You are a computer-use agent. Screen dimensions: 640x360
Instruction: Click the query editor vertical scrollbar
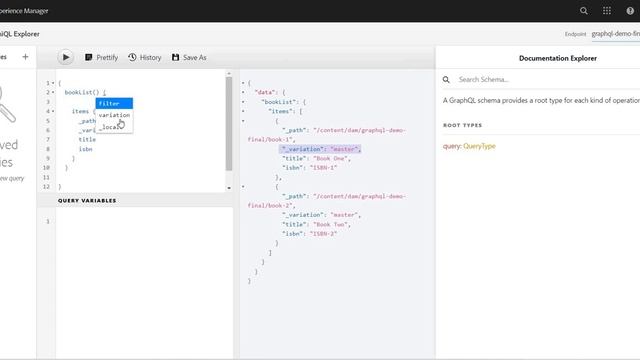[x=229, y=124]
